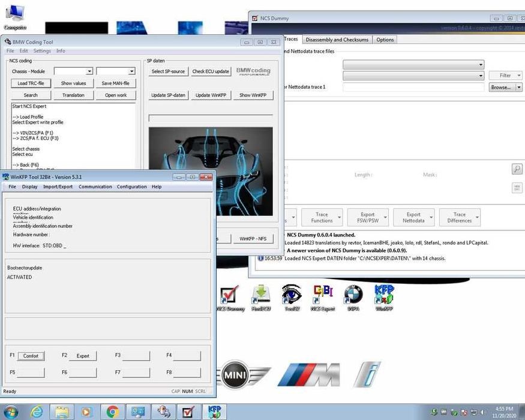525x420 pixels.
Task: Open the Trace Differences dropdown button
Action: tap(460, 217)
